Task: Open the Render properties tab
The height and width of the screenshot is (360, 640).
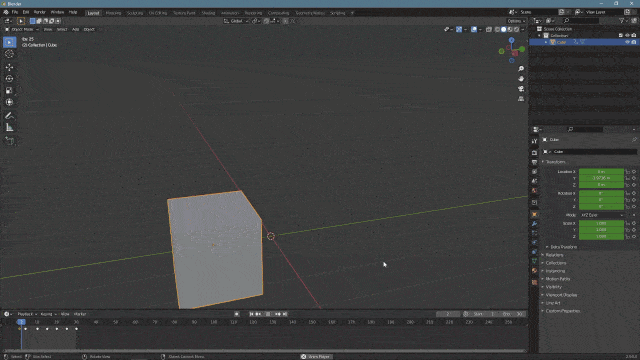Action: tap(534, 153)
